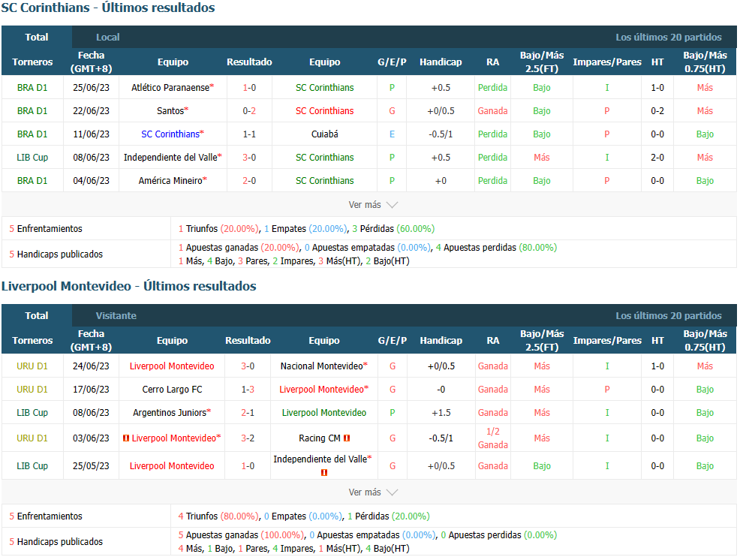Click the red card icon under Independiente del Valle on 25/05/23
Viewport: 743px width, 560px height.
[x=324, y=472]
